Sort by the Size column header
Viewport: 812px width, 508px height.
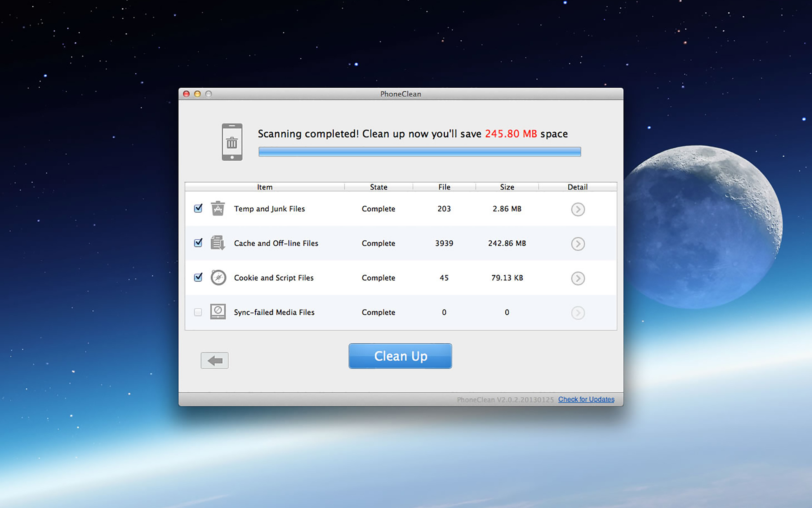point(507,187)
